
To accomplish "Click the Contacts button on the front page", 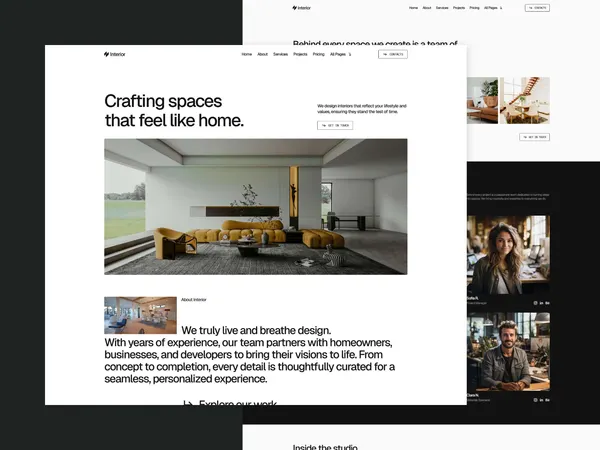I will point(393,54).
